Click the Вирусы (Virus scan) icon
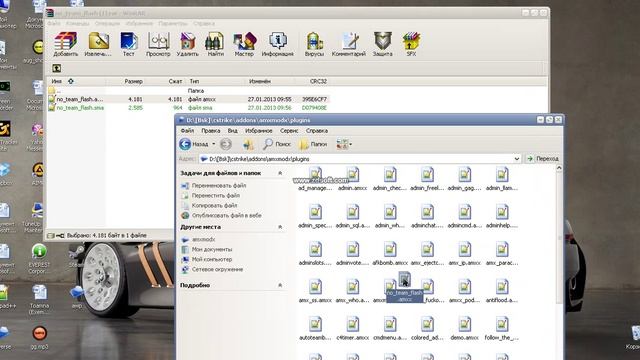This screenshot has height=360, width=640. point(314,44)
